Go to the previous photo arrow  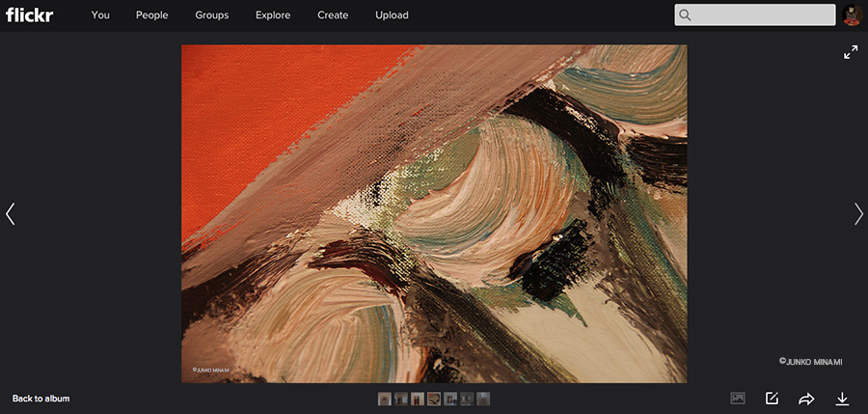[11, 213]
